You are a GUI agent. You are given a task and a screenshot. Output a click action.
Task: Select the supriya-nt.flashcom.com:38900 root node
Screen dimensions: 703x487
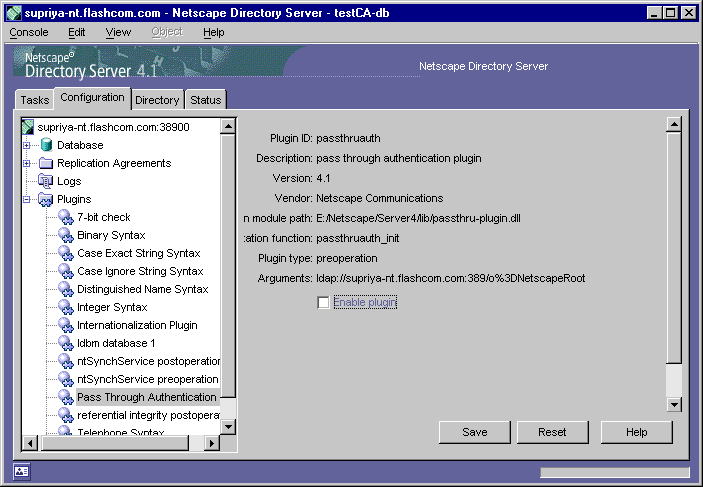click(113, 127)
